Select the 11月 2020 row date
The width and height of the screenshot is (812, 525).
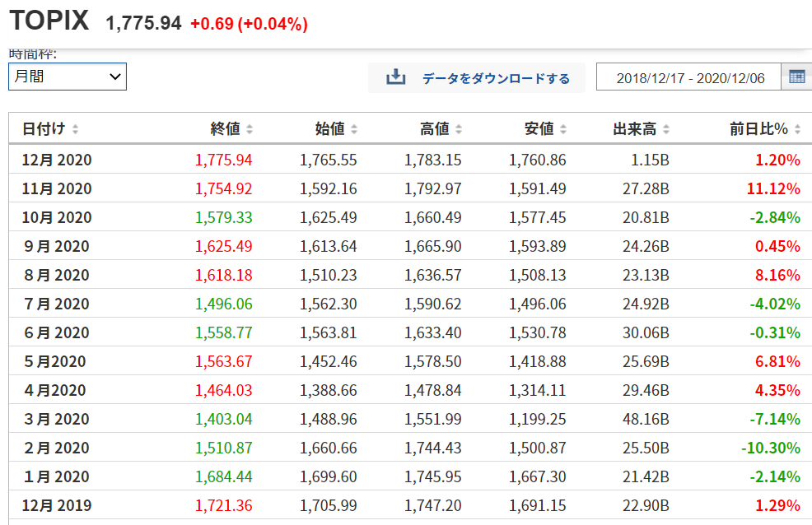click(x=57, y=188)
